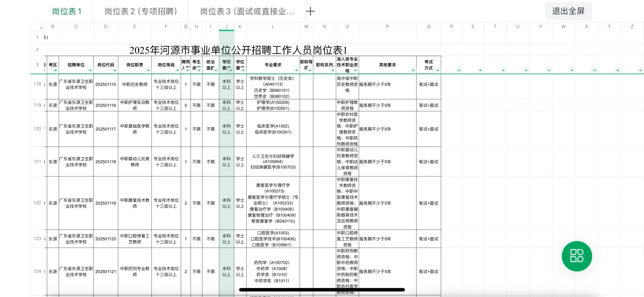Select 服务期不少于5年 cell in row 120
This screenshot has height=297, width=644.
[x=387, y=129]
